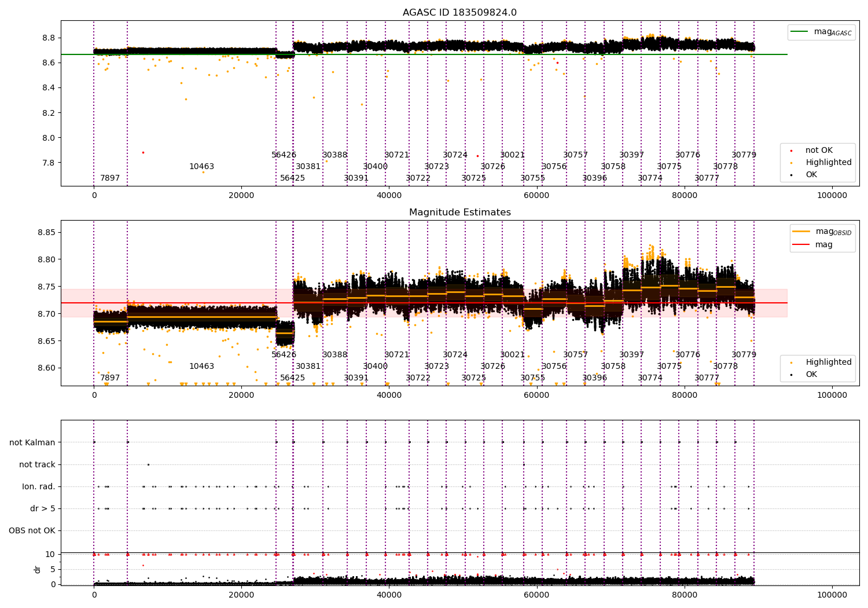Click OBSID label 30021 in Magnitude Estimates plot
Image resolution: width=868 pixels, height=608 pixels.
(x=512, y=355)
